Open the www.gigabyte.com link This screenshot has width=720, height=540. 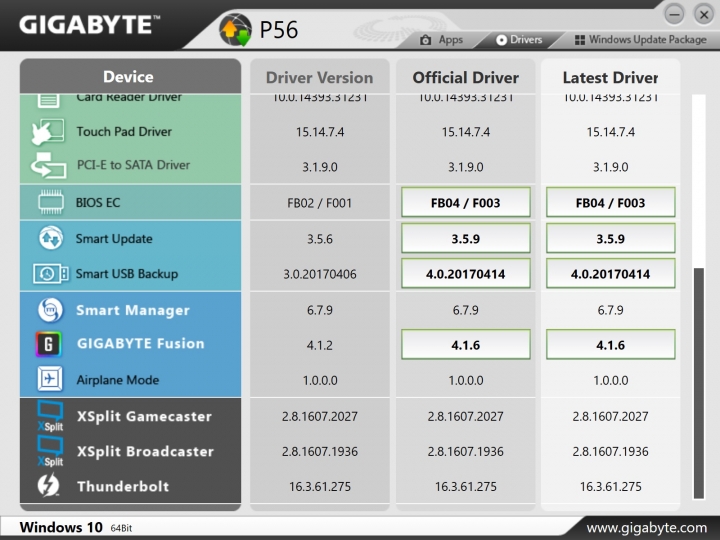coord(647,528)
